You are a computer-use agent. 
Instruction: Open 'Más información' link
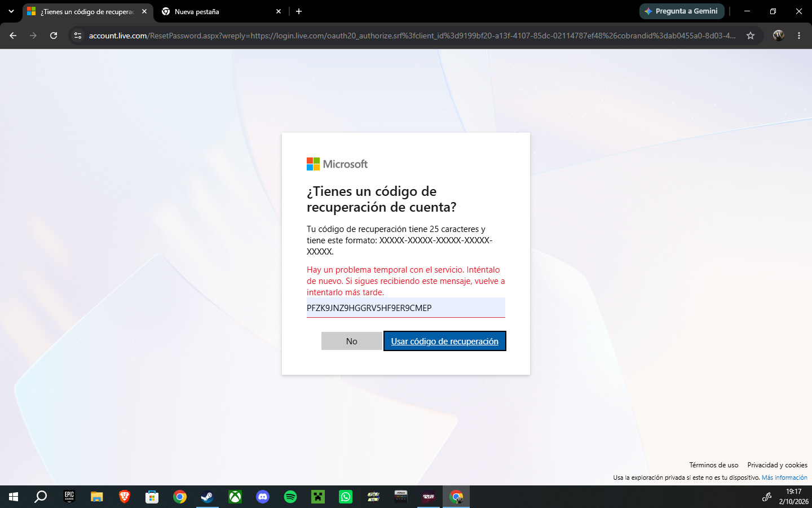coord(784,478)
